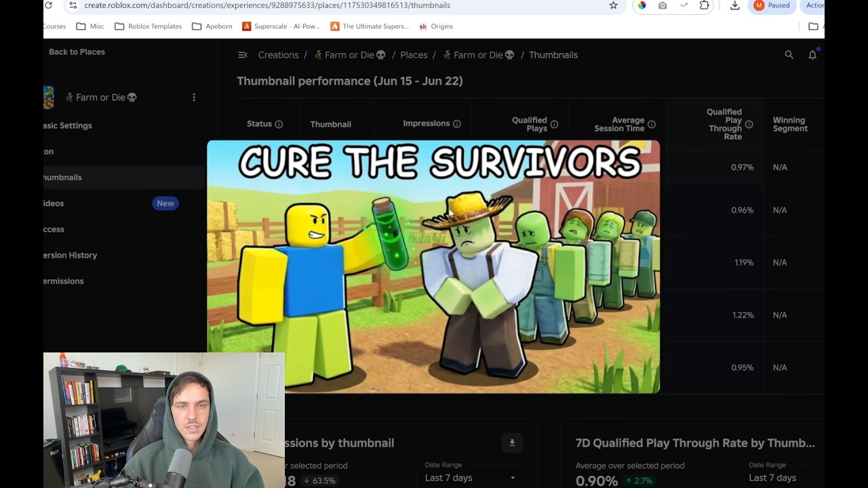The width and height of the screenshot is (868, 488).
Task: Open Access in the sidebar
Action: (x=54, y=229)
